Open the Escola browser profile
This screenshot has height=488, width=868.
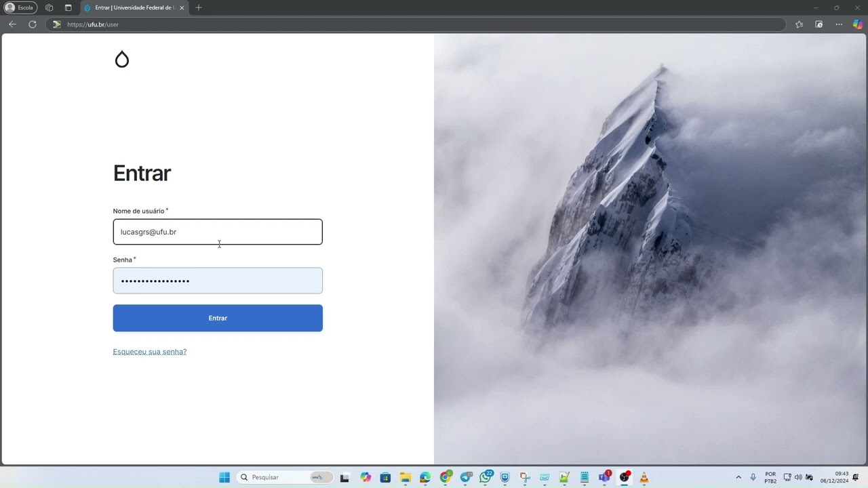(20, 7)
